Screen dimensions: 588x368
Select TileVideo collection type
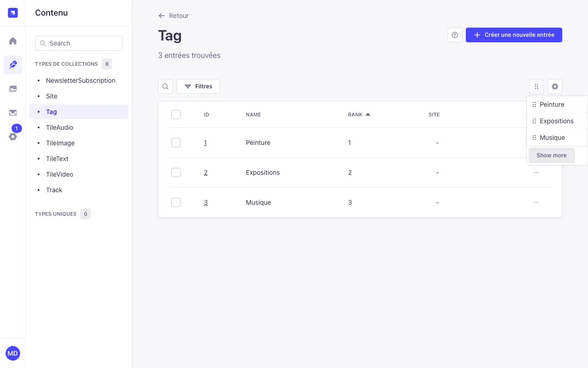pyautogui.click(x=79, y=174)
